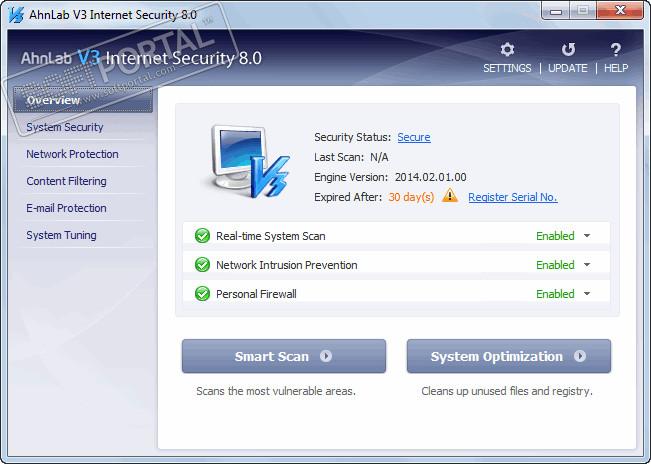Open the System Security section
The width and height of the screenshot is (651, 464).
(65, 127)
